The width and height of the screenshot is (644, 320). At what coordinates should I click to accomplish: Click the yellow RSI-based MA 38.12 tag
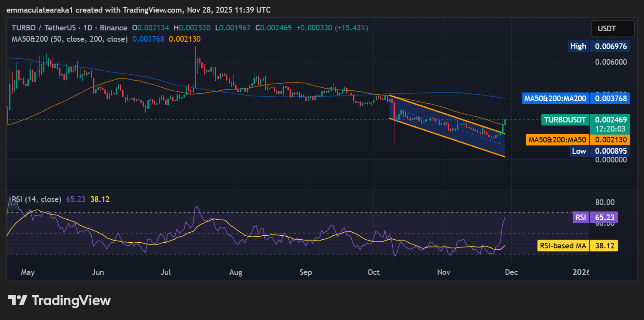[577, 246]
